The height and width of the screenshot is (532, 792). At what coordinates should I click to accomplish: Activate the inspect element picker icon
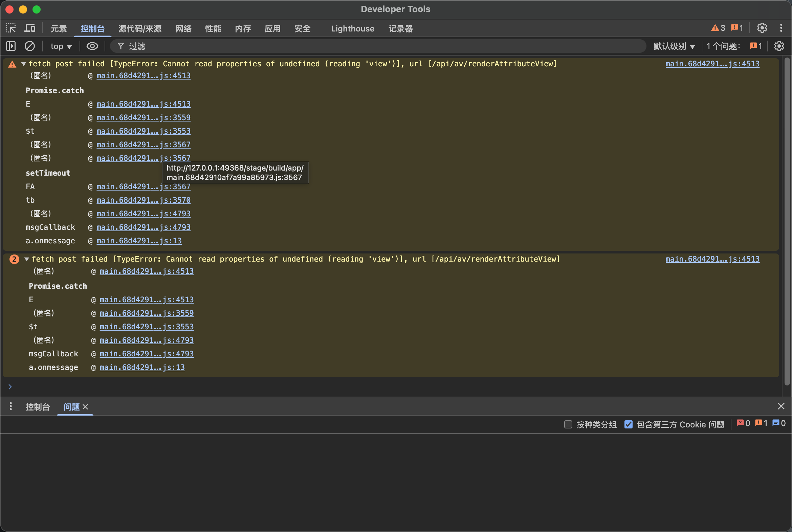[11, 28]
